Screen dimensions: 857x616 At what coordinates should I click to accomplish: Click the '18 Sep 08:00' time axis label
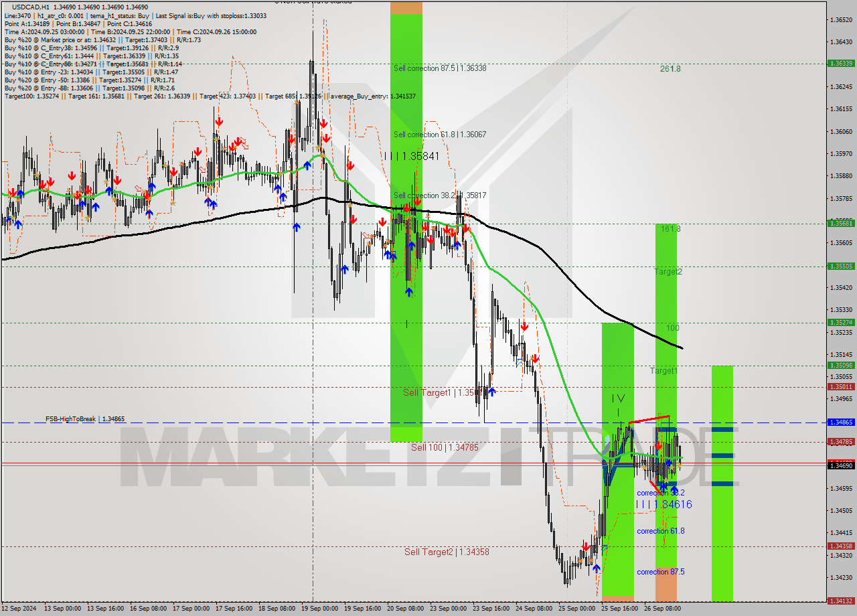click(x=277, y=609)
